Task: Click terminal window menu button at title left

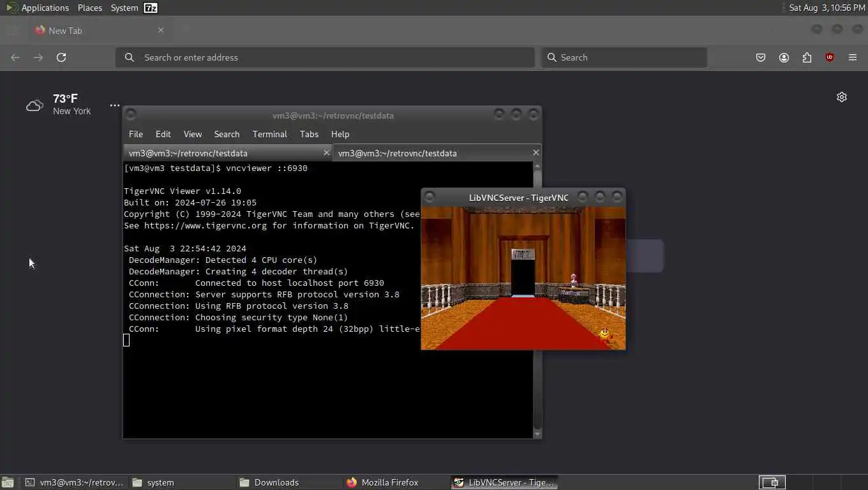Action: click(x=131, y=115)
